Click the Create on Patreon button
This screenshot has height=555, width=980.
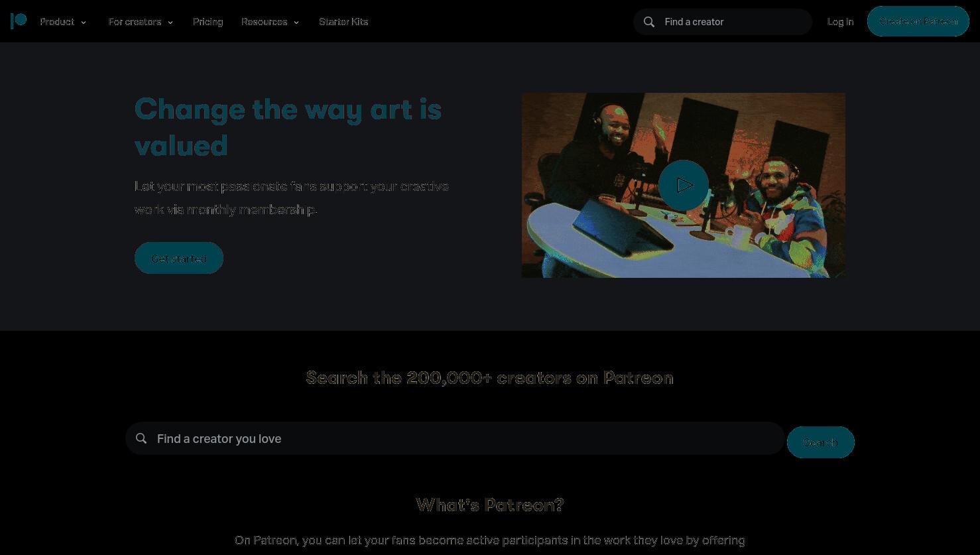918,21
